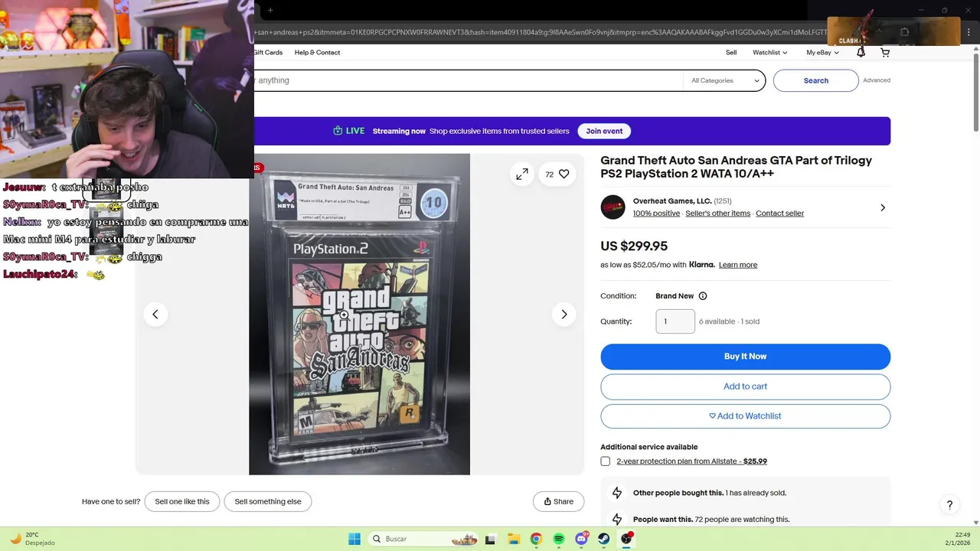Open Discord from the taskbar

582,539
